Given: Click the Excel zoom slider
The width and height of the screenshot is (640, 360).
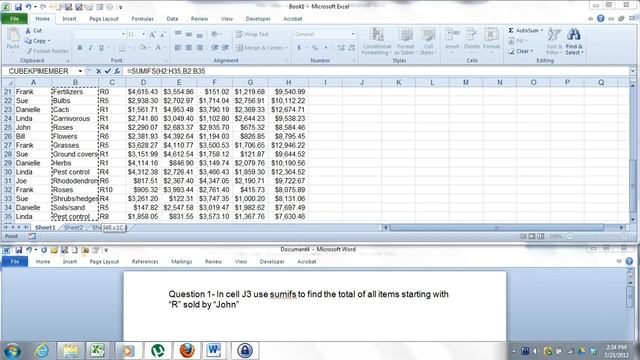Looking at the screenshot, I should pyautogui.click(x=596, y=236).
